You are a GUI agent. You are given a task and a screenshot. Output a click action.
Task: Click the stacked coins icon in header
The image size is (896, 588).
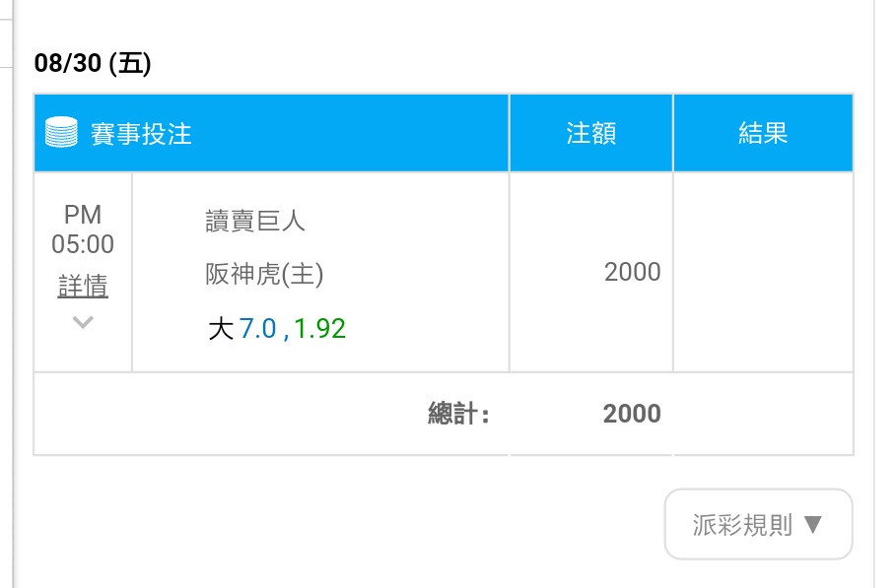(61, 132)
